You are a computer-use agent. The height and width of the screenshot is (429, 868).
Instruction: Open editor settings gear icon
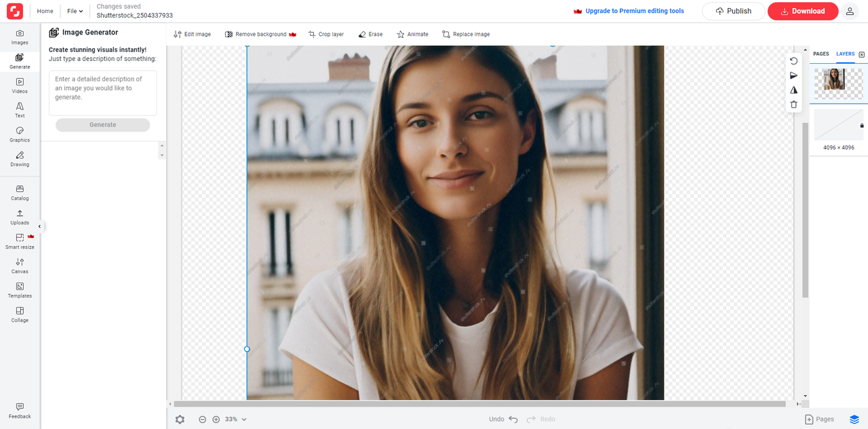point(180,420)
